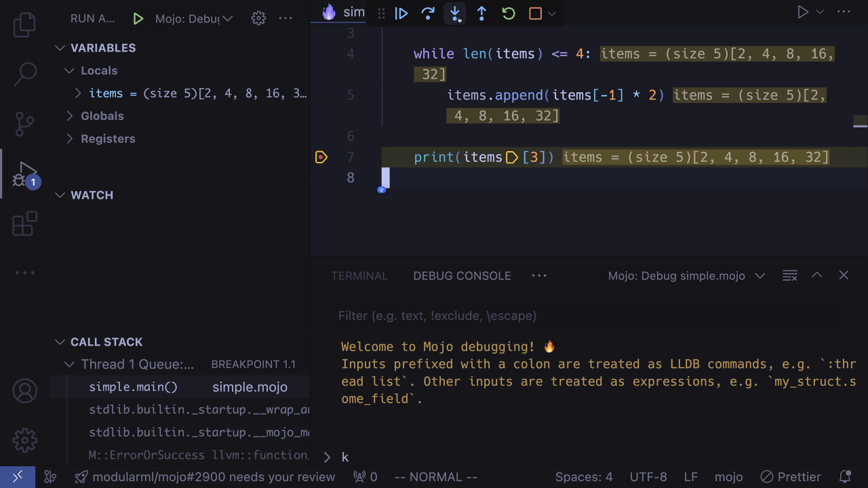This screenshot has width=868, height=488.
Task: Change file encoding UTF-8
Action: point(648,477)
